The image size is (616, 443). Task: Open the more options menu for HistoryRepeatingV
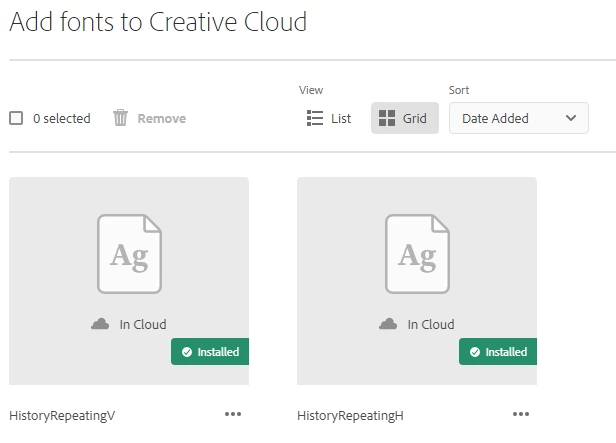(233, 414)
